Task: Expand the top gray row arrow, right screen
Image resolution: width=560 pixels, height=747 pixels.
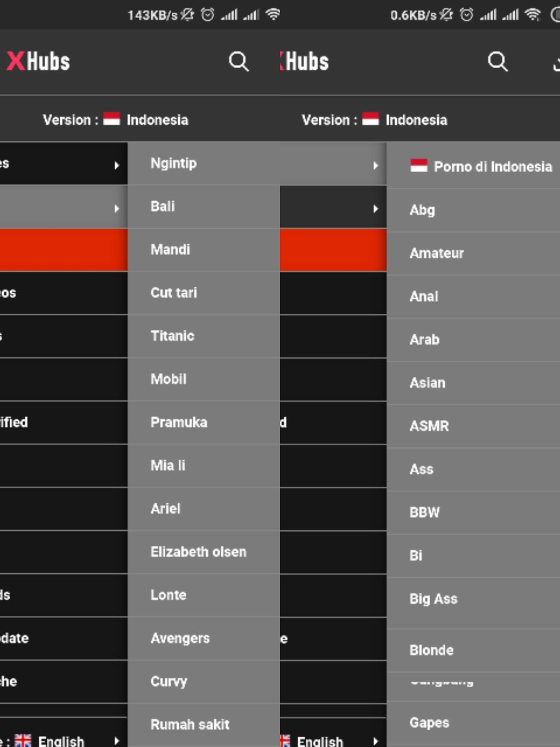Action: 376,165
